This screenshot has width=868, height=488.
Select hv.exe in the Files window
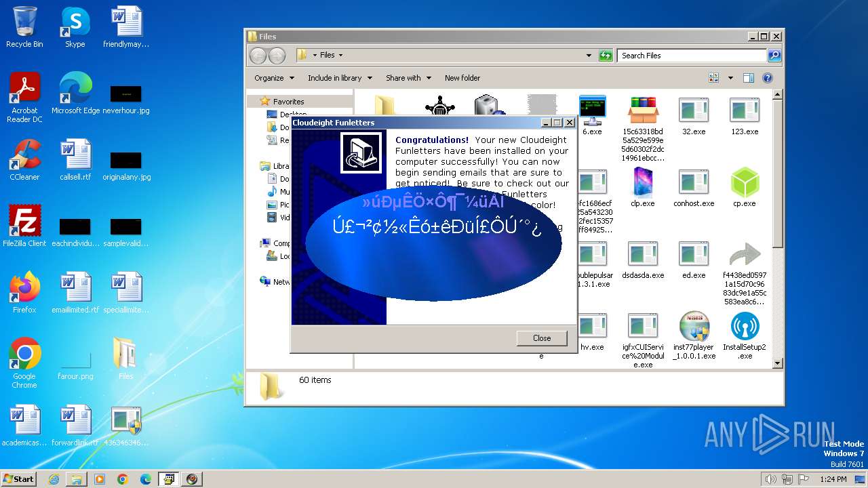pyautogui.click(x=592, y=331)
